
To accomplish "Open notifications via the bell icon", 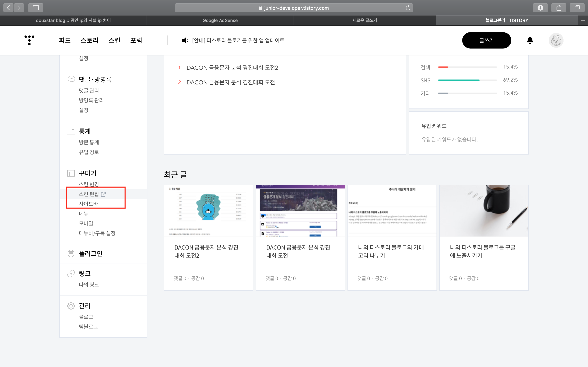I will coord(530,40).
